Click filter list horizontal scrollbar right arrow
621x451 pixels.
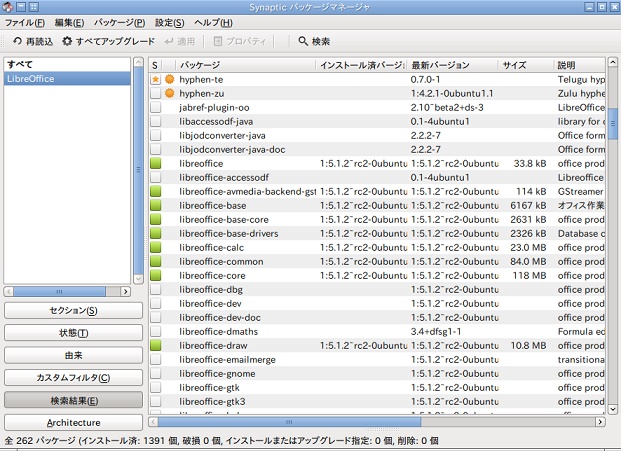[x=126, y=291]
